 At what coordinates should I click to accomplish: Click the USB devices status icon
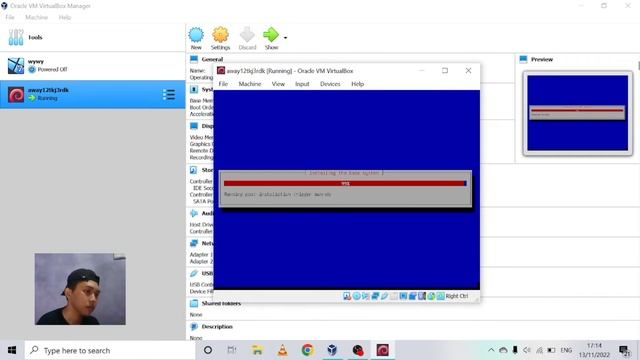click(x=384, y=296)
